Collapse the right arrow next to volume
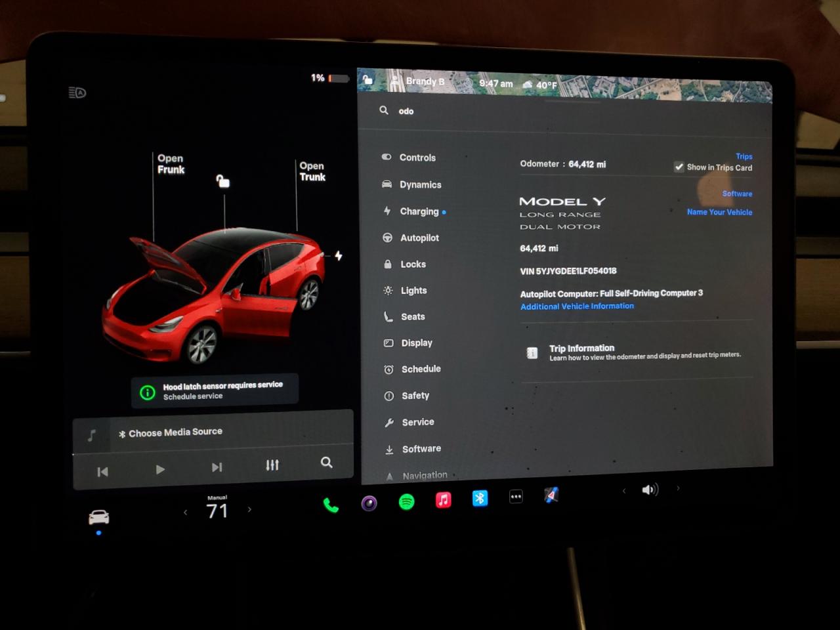The height and width of the screenshot is (630, 840). coord(678,489)
